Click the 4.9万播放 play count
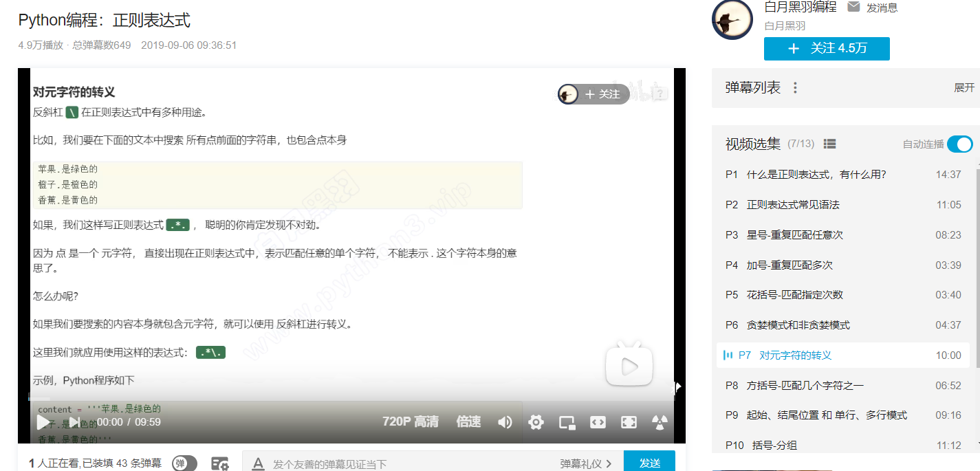Image resolution: width=980 pixels, height=471 pixels. 41,45
